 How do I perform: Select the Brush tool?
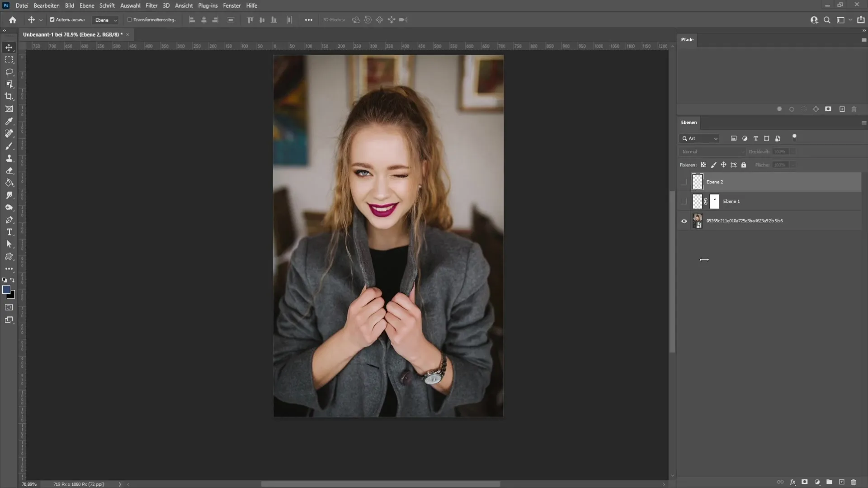click(x=9, y=146)
